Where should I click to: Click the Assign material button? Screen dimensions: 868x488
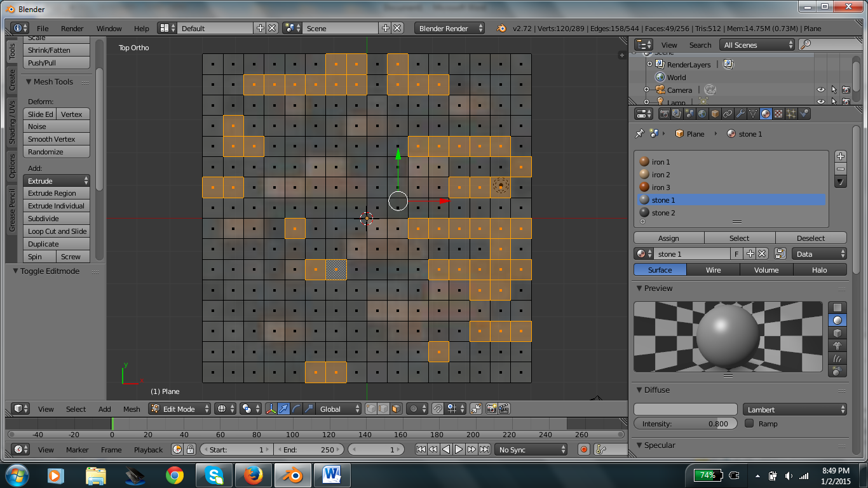(668, 238)
